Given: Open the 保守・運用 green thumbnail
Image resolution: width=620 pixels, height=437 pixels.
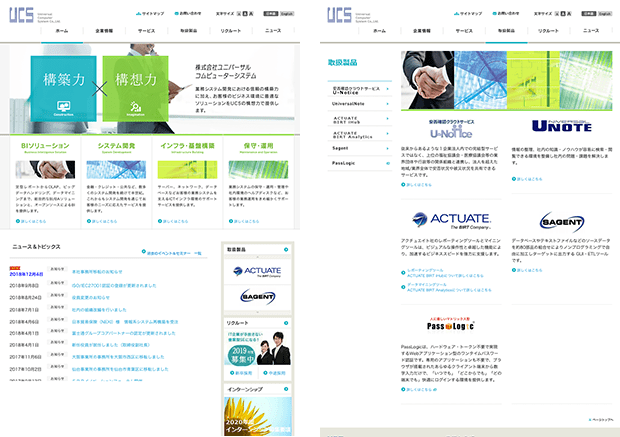Looking at the screenshot, I should [x=259, y=170].
